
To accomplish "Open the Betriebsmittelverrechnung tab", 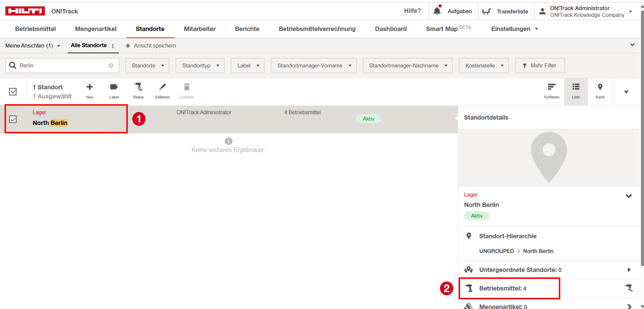I will pyautogui.click(x=317, y=29).
